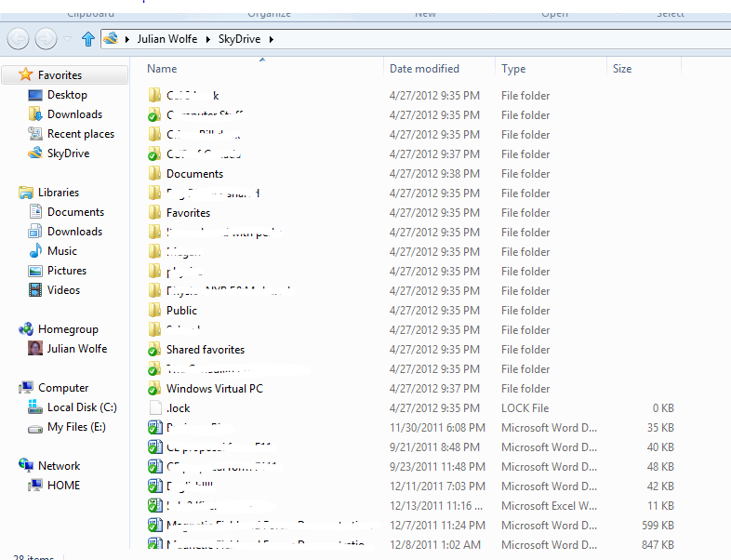731x560 pixels.
Task: Click the SkyDrive icon in address bar
Action: tap(111, 38)
